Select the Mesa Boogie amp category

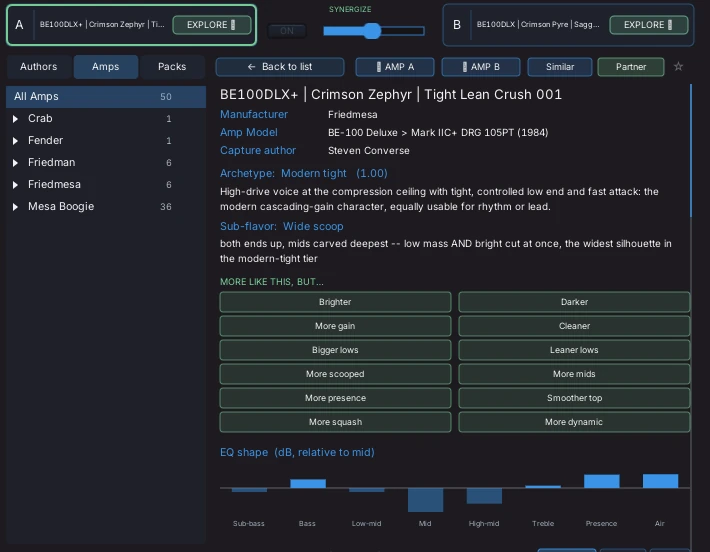coord(106,206)
